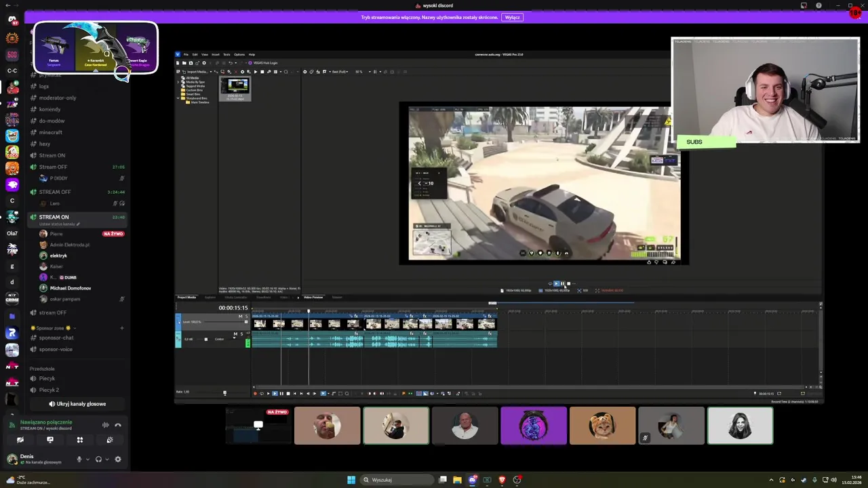This screenshot has height=488, width=868.
Task: Mute Discord microphone
Action: coord(79,459)
